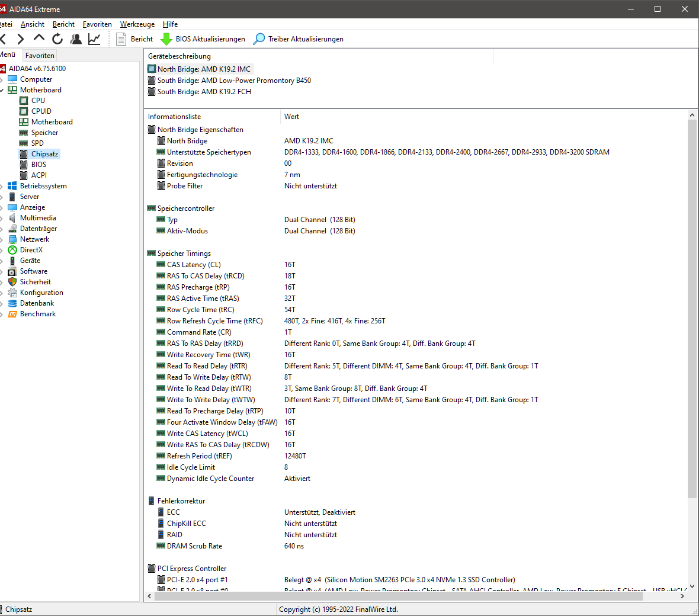Select the top-level Motherboard tree node
Viewport: 699px width, 616px height.
coord(40,90)
